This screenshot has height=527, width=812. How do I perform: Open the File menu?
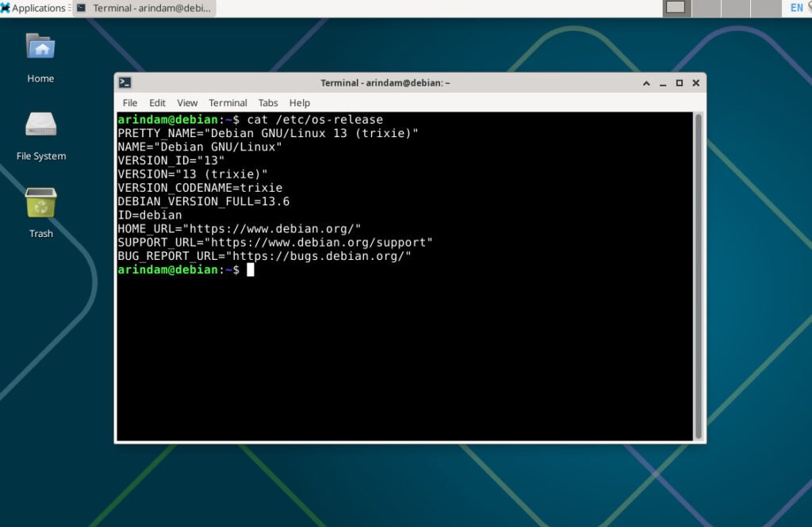[130, 102]
